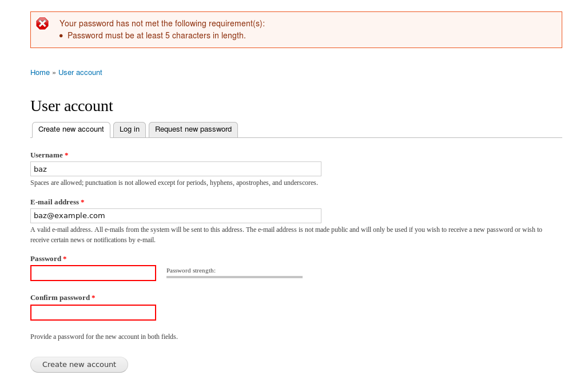The image size is (588, 387).
Task: Click the required asterisk next to Password
Action: tap(64, 258)
